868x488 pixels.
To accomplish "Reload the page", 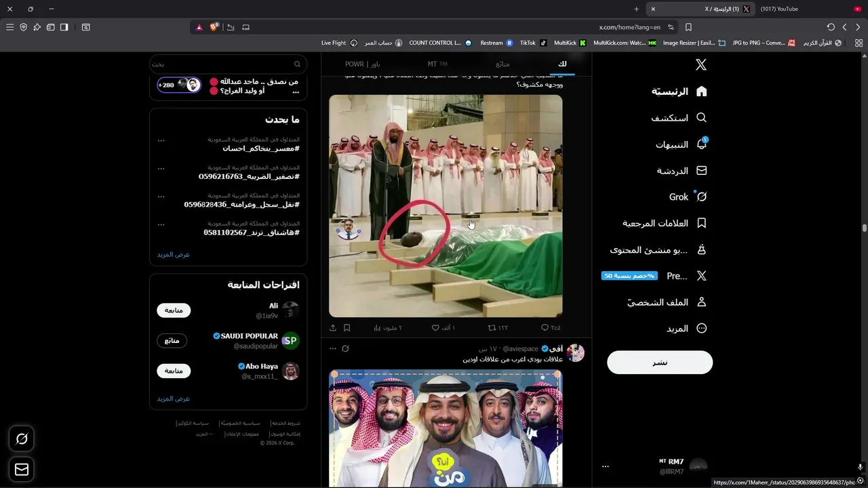I will 831,27.
